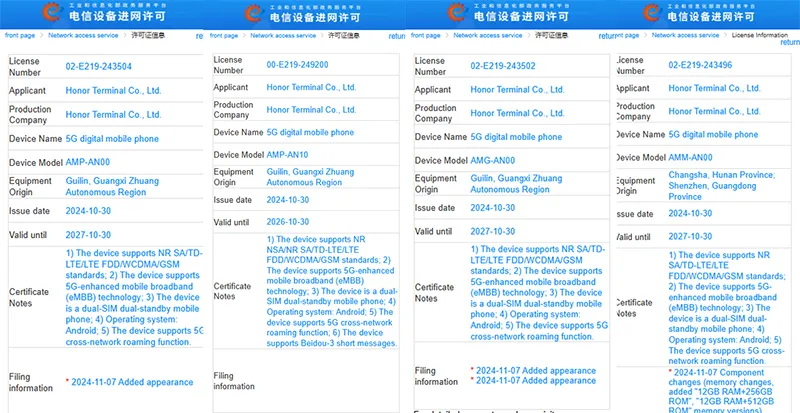Select license number 00-E219-249200

coord(297,65)
